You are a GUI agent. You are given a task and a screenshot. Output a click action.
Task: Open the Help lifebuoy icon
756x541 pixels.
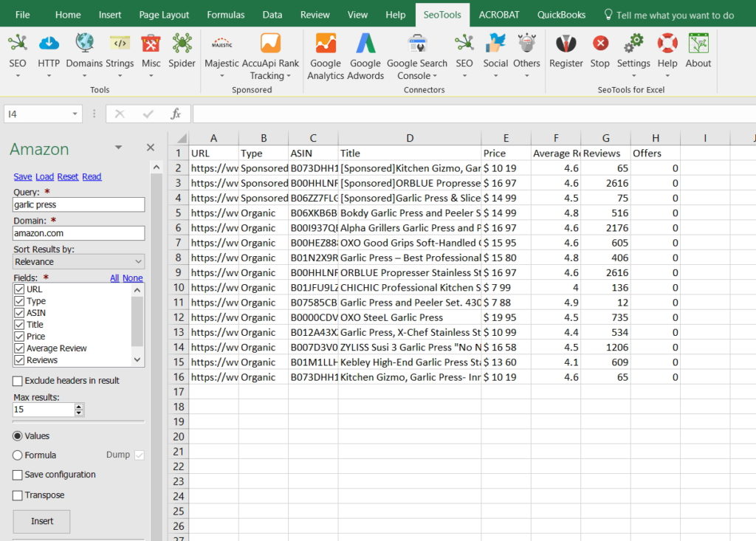pos(667,43)
